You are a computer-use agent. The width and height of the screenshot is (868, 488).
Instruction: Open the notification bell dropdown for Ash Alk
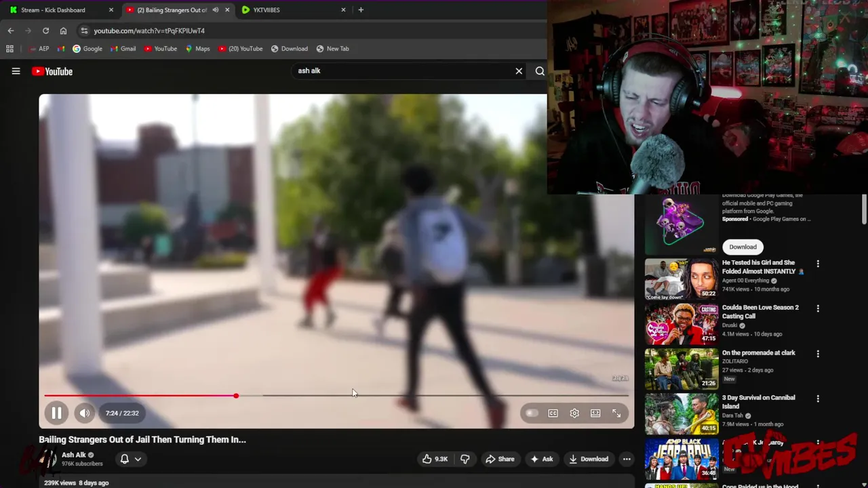tap(130, 459)
